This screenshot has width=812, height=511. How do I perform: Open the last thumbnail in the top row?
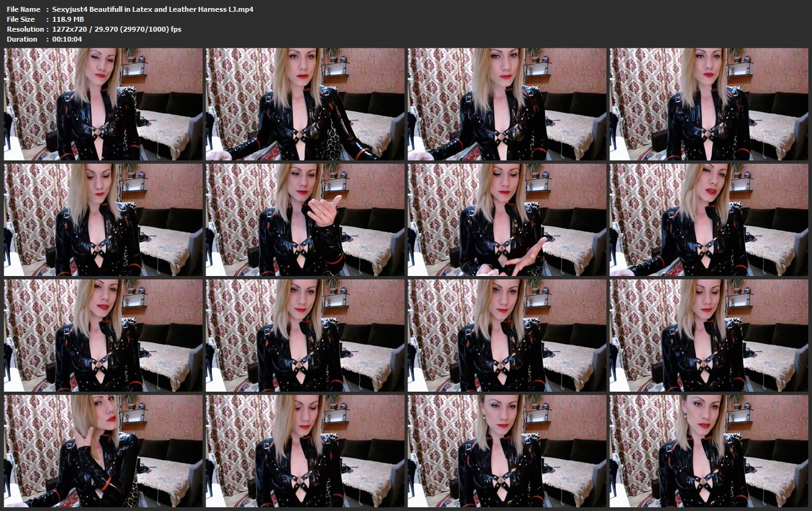[x=709, y=104]
